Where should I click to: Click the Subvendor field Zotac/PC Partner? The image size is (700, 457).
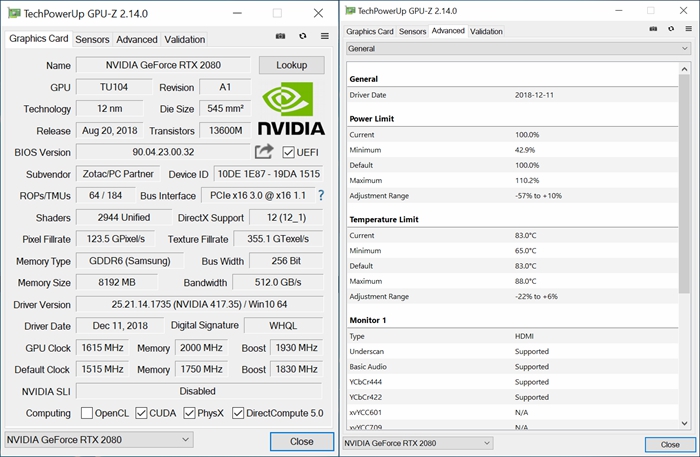118,174
